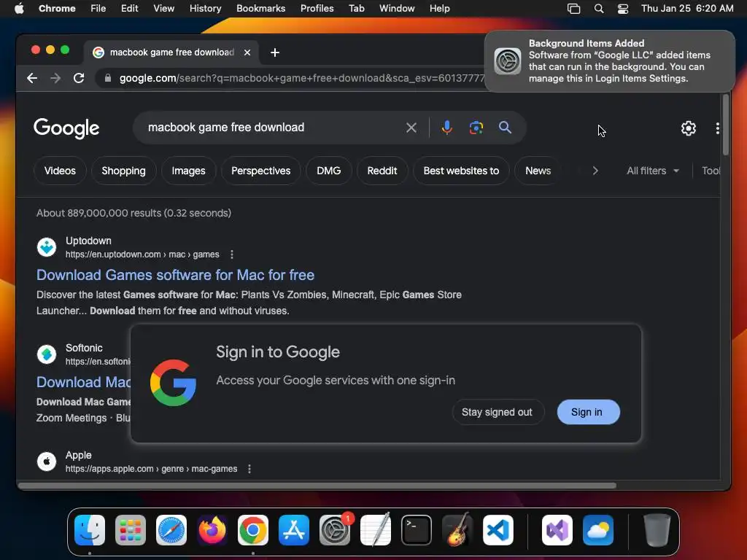Select the Reddit filter chip
The width and height of the screenshot is (747, 560).
tap(382, 171)
